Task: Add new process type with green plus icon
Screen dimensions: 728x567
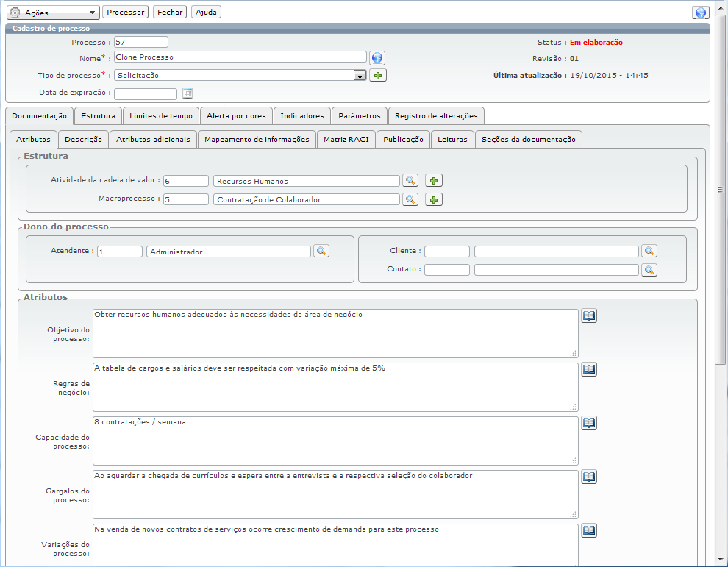Action: tap(378, 75)
